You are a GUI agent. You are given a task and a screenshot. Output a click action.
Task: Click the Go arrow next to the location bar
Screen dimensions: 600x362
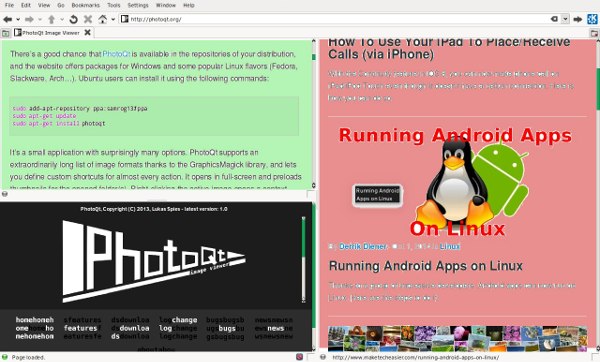578,19
